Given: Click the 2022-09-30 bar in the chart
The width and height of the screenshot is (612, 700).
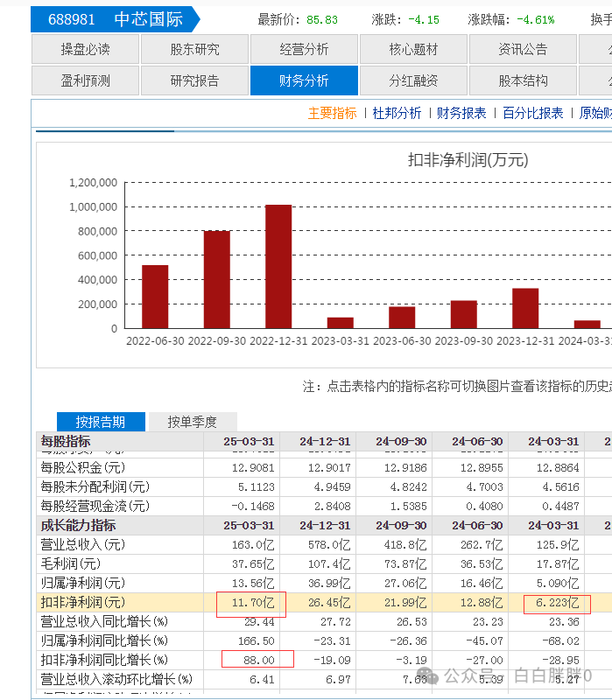Looking at the screenshot, I should point(216,279).
